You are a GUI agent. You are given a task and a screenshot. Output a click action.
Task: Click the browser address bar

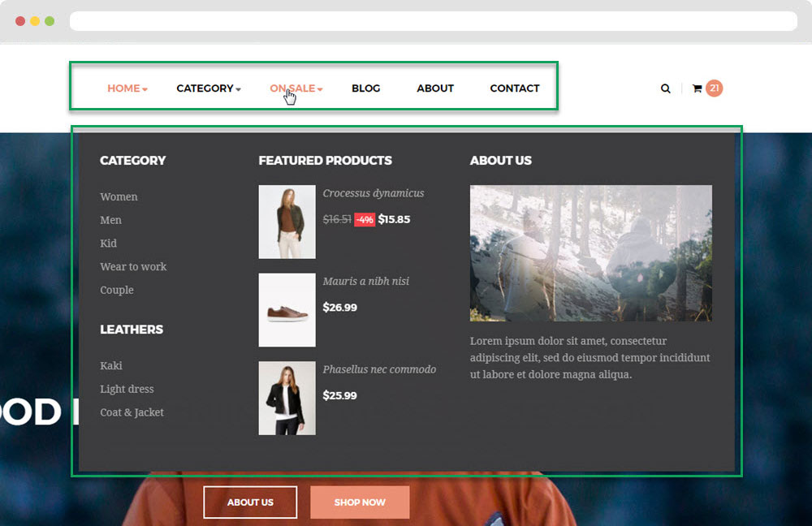point(434,21)
